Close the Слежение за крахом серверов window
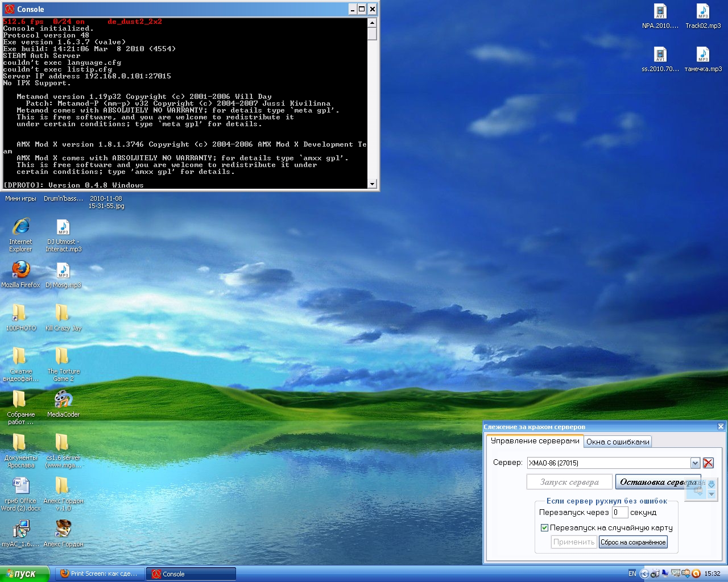The height and width of the screenshot is (582, 728). point(721,427)
